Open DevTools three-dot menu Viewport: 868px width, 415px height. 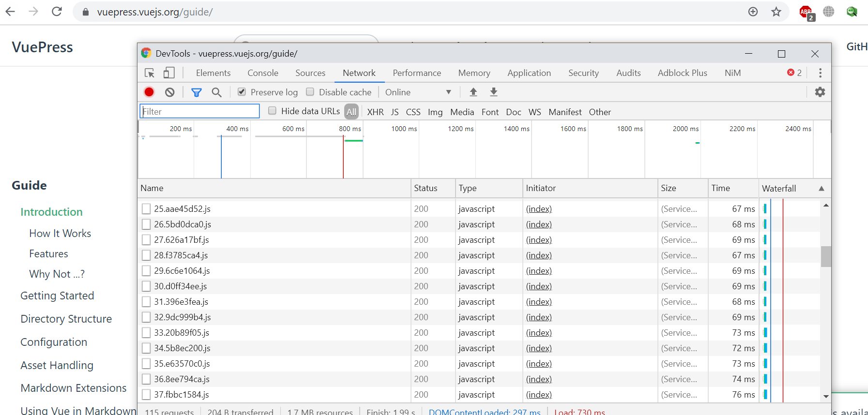click(x=820, y=73)
